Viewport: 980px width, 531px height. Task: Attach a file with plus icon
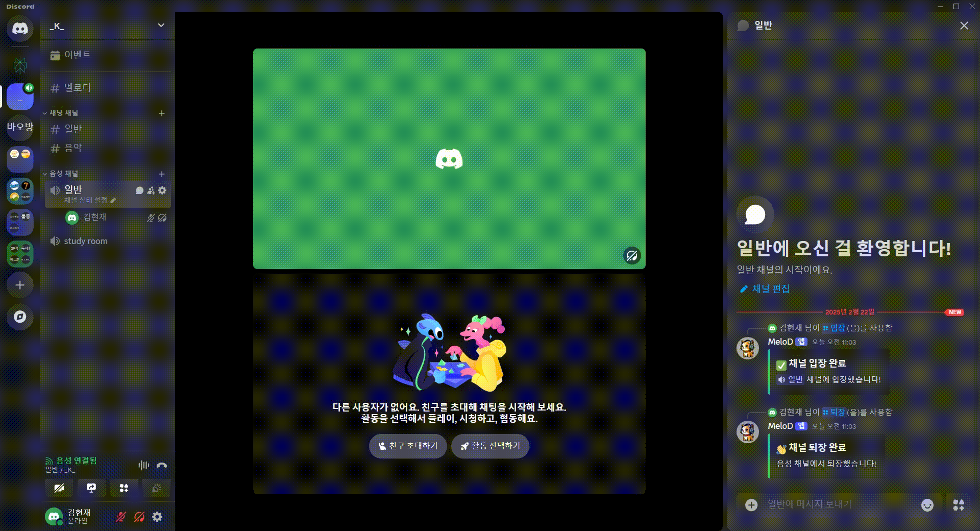751,505
